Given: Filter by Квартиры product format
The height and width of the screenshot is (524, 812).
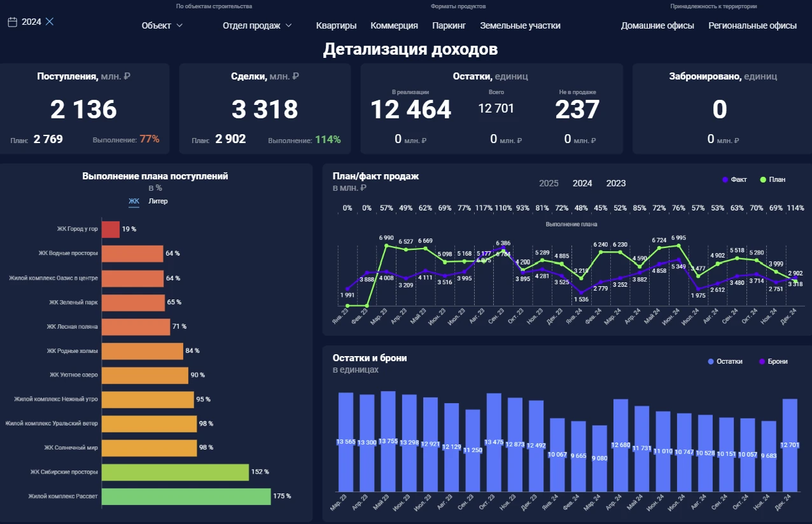Looking at the screenshot, I should tap(336, 25).
